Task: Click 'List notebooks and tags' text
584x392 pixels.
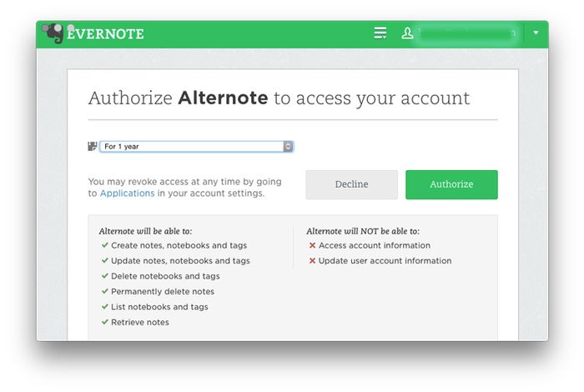Action: (159, 307)
